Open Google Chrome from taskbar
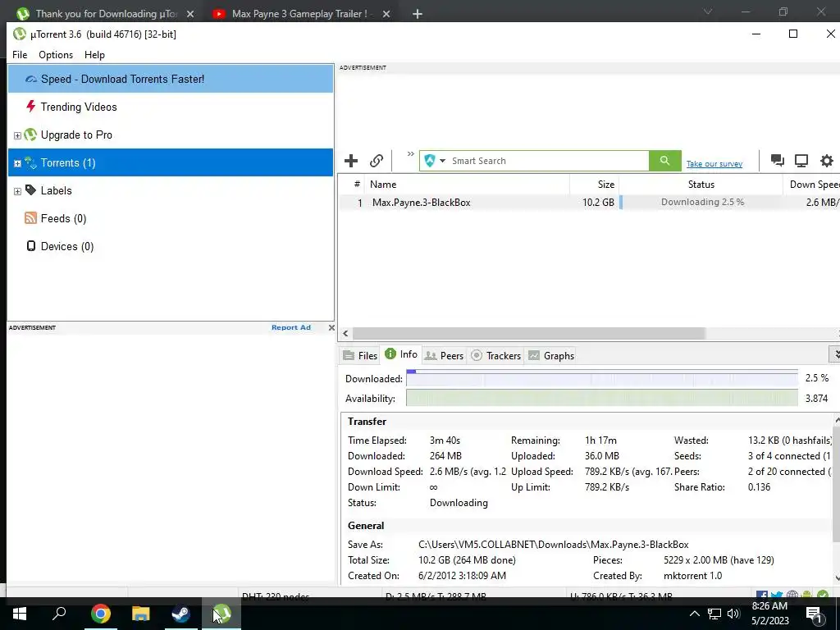This screenshot has height=630, width=840. [100, 614]
